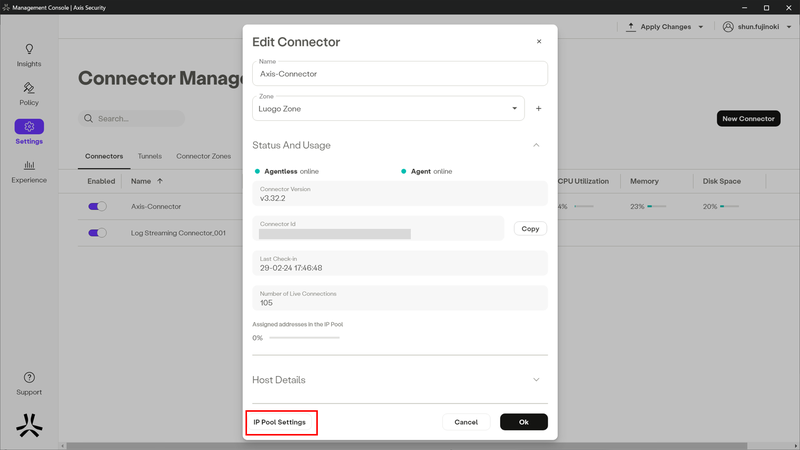The width and height of the screenshot is (800, 450).
Task: Click the Last Check-in 29-02-24 17:46:48 value
Action: (x=291, y=268)
